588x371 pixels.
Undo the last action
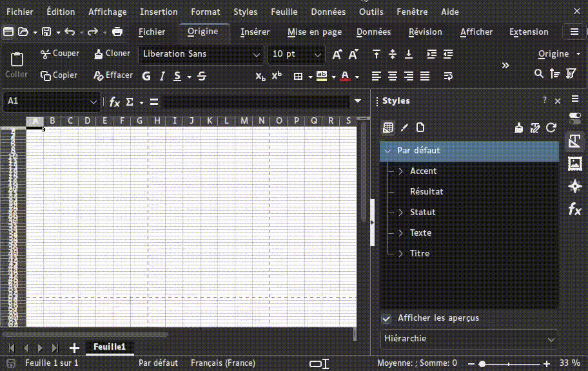[70, 32]
